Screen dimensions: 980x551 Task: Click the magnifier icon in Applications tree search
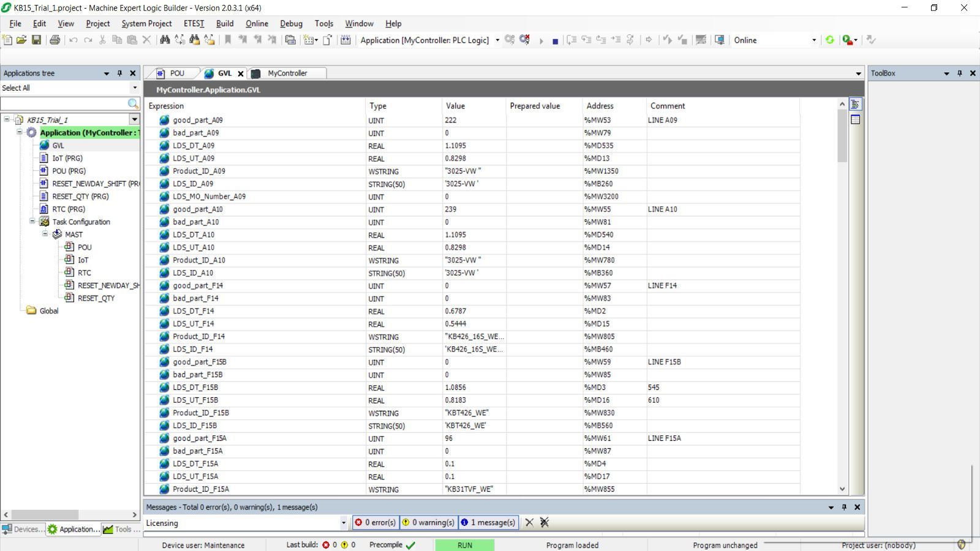click(x=133, y=103)
